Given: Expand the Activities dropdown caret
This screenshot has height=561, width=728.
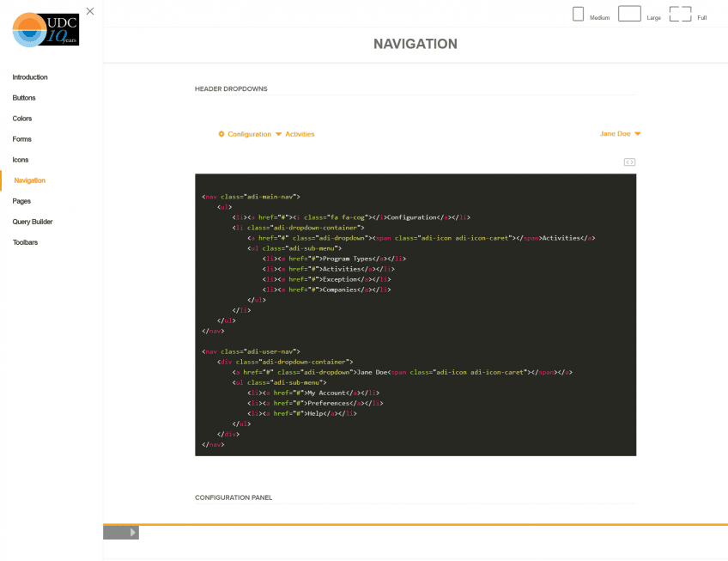Looking at the screenshot, I should [278, 134].
